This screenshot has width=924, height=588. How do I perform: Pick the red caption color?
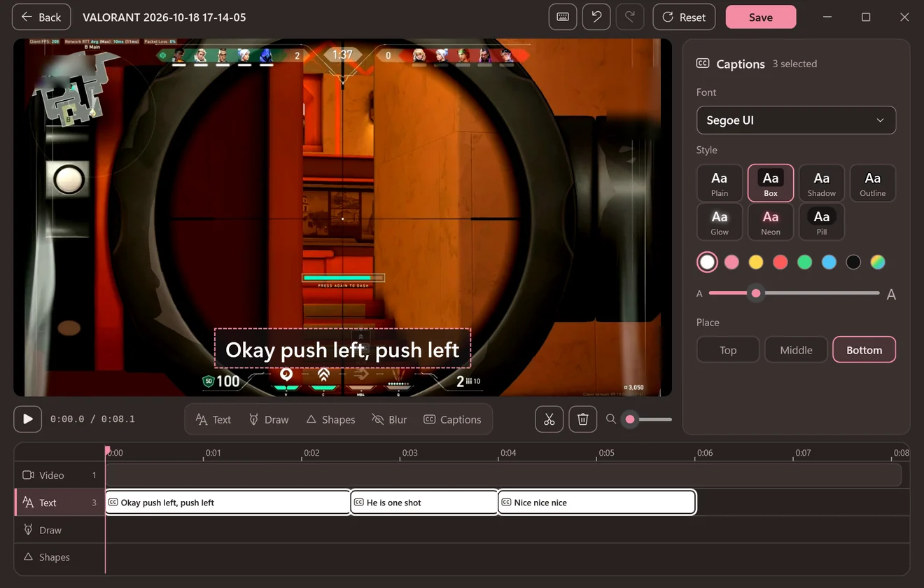coord(780,262)
